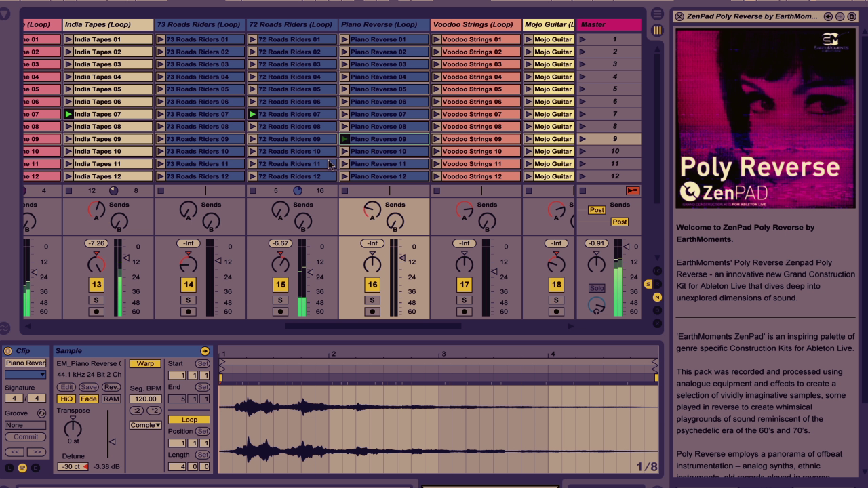The height and width of the screenshot is (488, 868).
Task: Double the tempo with the *2 button
Action: click(155, 411)
